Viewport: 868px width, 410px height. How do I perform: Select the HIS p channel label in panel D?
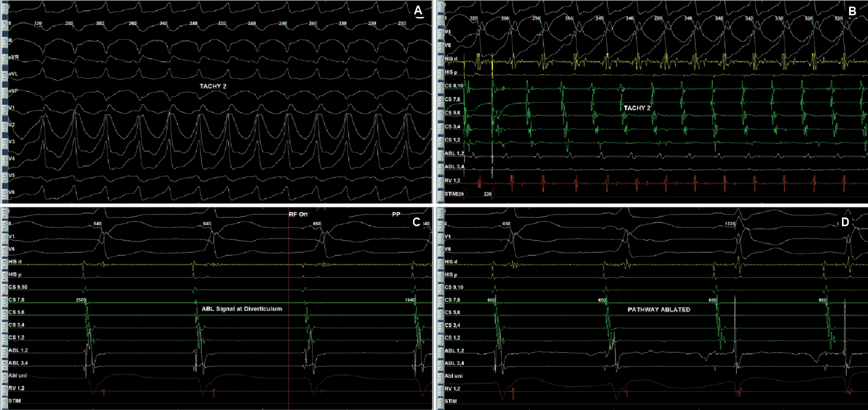(451, 275)
